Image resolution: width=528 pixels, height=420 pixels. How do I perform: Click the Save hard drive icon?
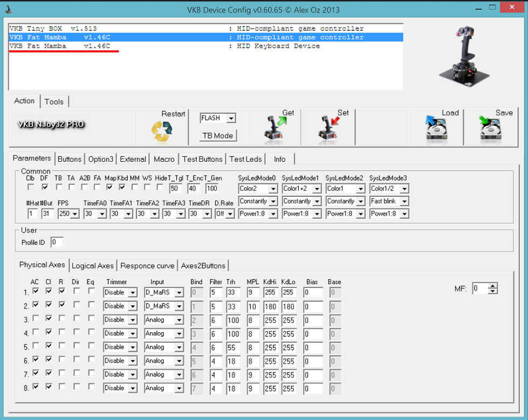click(490, 128)
